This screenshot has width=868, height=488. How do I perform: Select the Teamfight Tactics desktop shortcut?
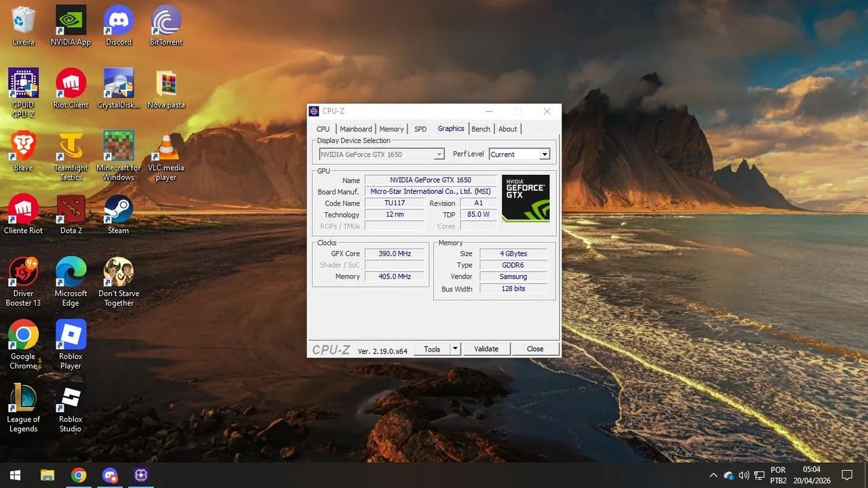pos(71,156)
